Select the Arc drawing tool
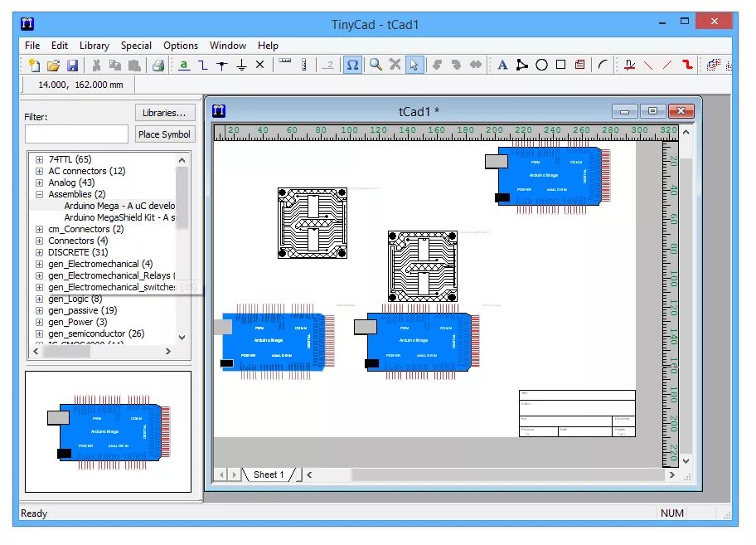The width and height of the screenshot is (756, 545). (603, 65)
